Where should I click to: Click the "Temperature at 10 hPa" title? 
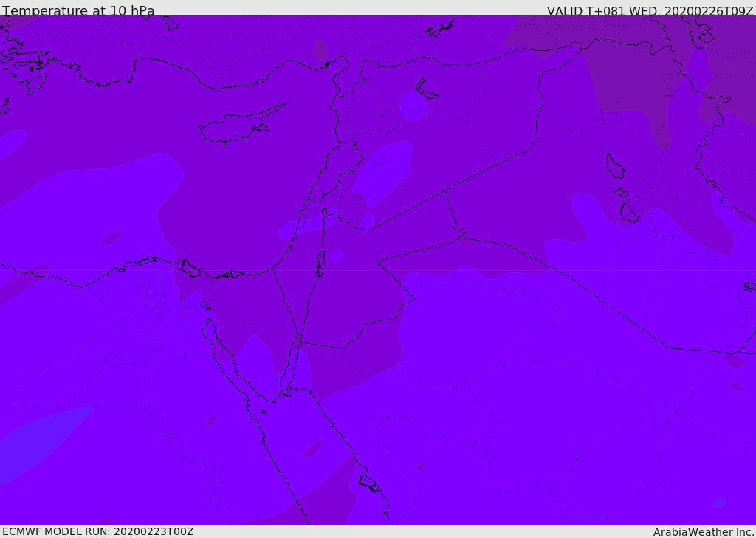pyautogui.click(x=78, y=11)
